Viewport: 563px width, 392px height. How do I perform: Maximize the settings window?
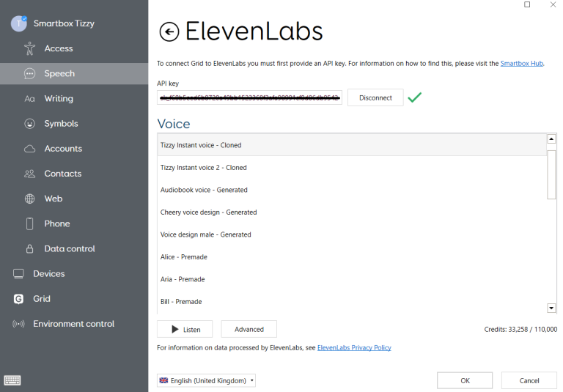(527, 4)
